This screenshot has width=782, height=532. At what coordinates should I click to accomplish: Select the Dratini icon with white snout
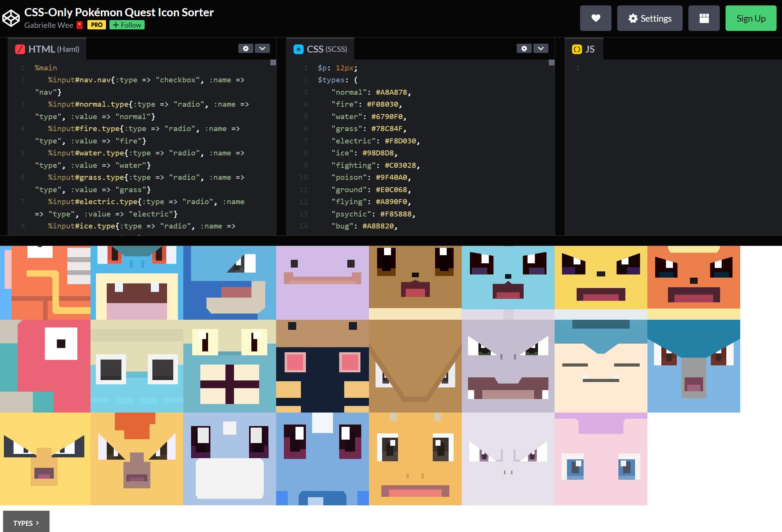[x=230, y=459]
